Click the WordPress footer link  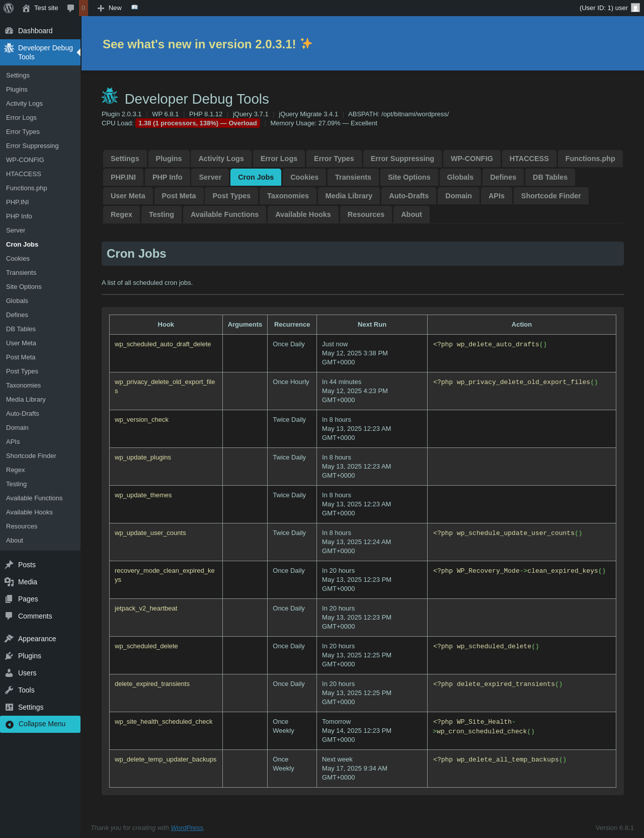tap(187, 827)
